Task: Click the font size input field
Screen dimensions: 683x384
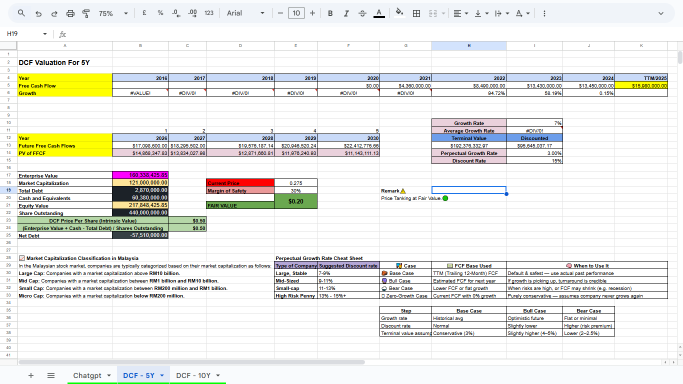Action: pos(296,13)
